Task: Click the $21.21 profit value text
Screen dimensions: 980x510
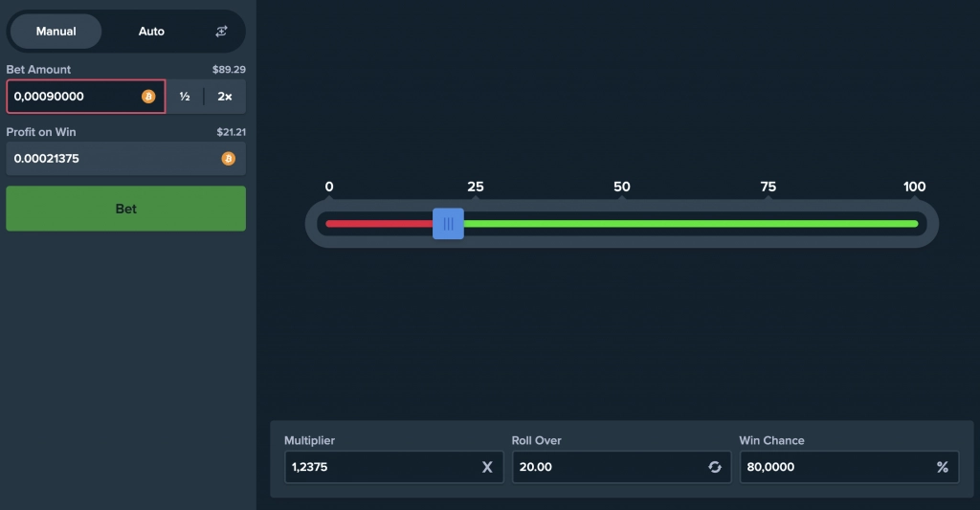Action: pos(231,132)
